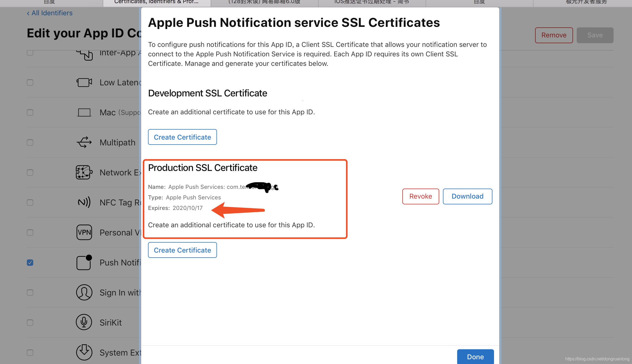Image resolution: width=632 pixels, height=364 pixels.
Task: Open the iOS push certificate browser tab
Action: coord(372,2)
